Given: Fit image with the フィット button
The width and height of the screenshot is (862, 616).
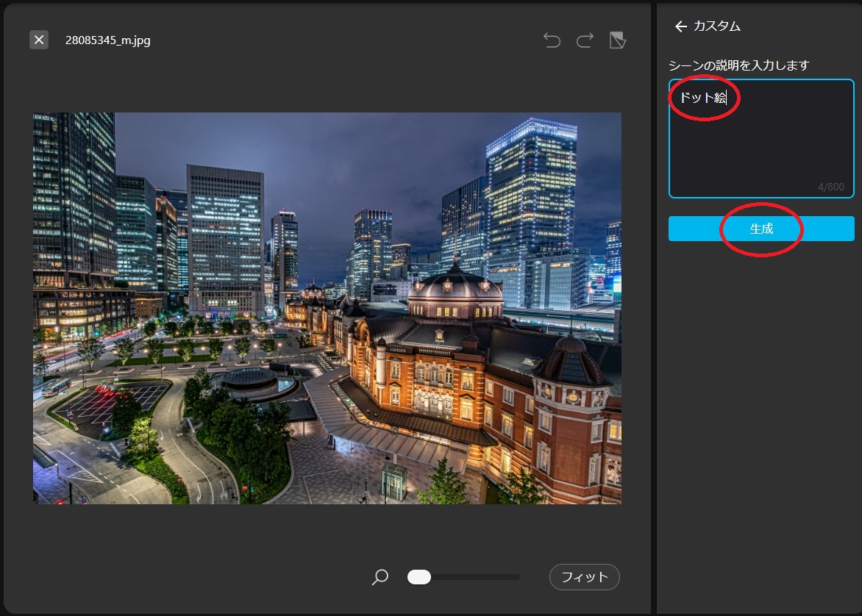Looking at the screenshot, I should (585, 577).
